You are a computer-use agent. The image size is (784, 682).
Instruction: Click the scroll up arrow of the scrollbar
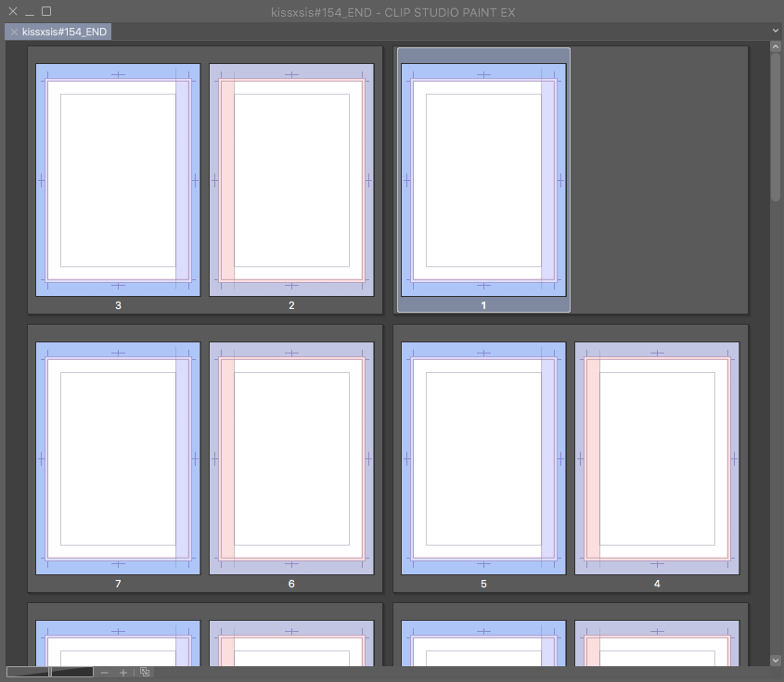pos(776,46)
